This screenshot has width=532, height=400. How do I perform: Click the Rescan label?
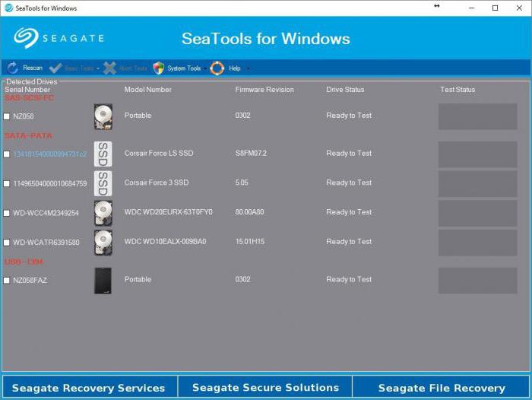pyautogui.click(x=33, y=68)
